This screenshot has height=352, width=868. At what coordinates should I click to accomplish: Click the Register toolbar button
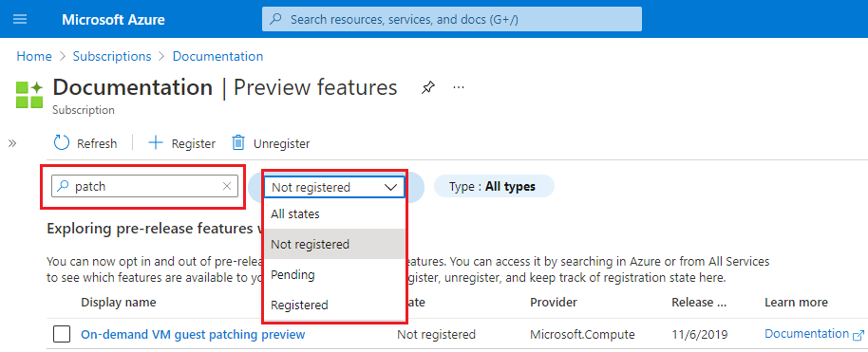click(181, 143)
